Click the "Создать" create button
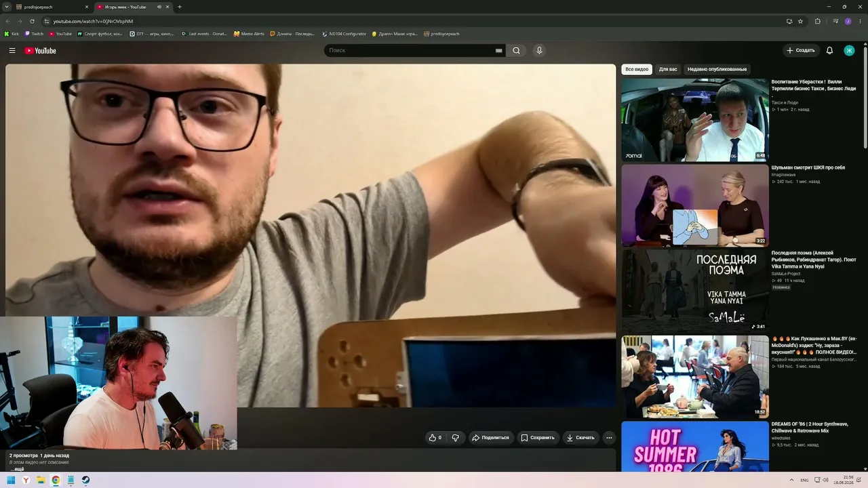Screen dimensions: 868x488 801,51
